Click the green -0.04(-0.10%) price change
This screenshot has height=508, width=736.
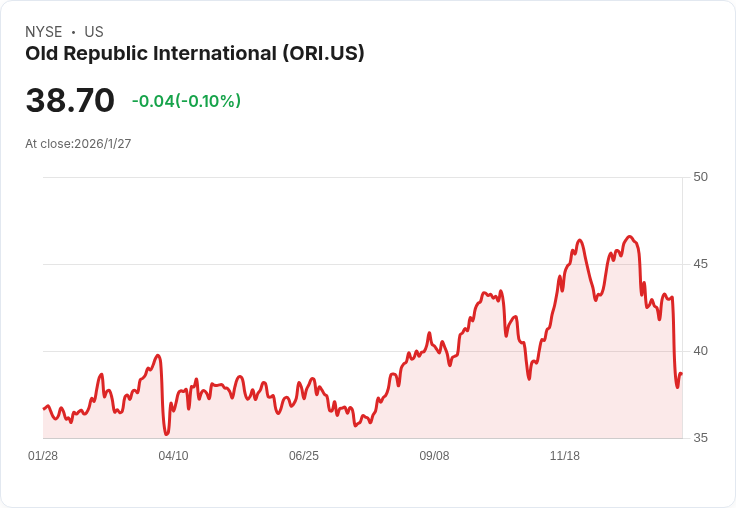pos(186,101)
